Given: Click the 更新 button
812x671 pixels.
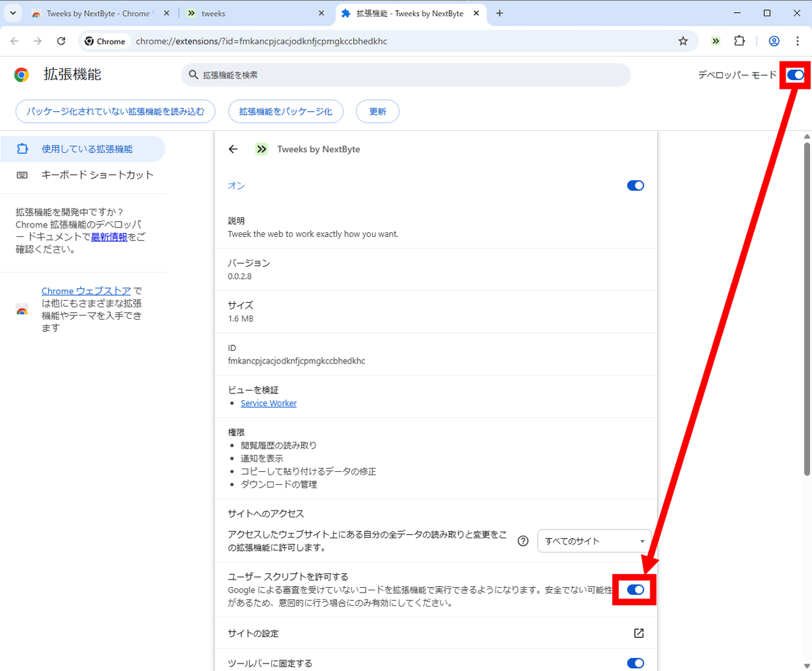Looking at the screenshot, I should (x=378, y=112).
